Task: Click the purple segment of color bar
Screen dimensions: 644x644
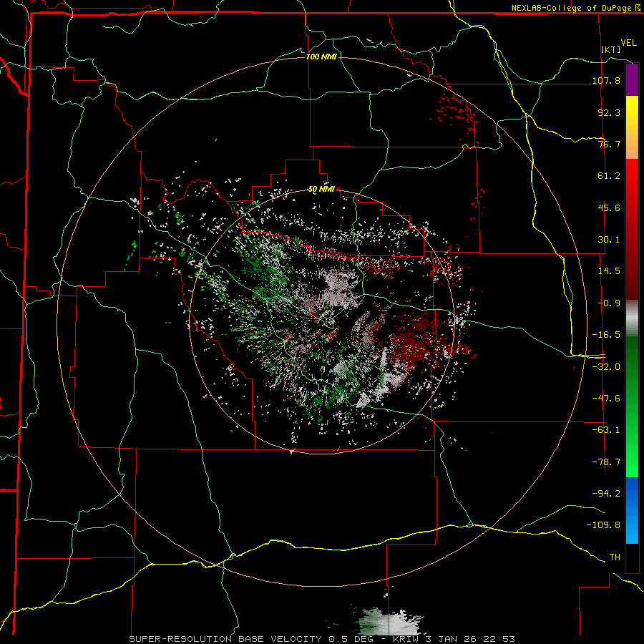Action: tap(632, 79)
